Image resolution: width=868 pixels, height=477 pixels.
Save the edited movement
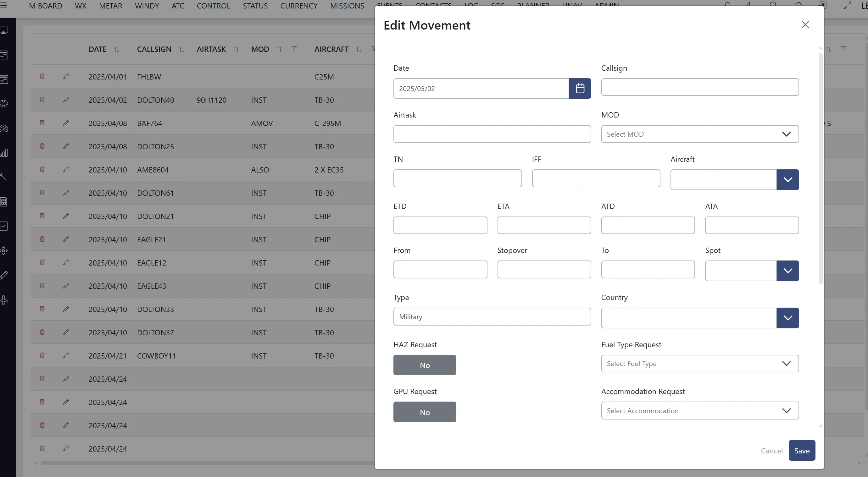pos(802,450)
